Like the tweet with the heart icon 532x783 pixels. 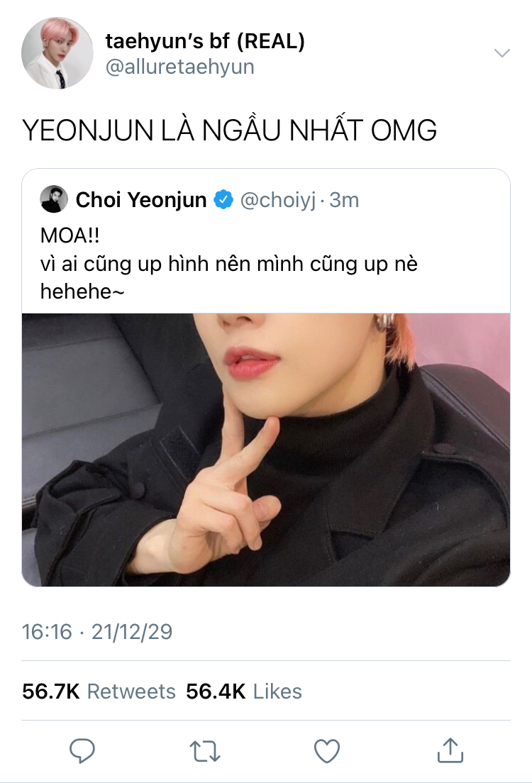point(327,751)
